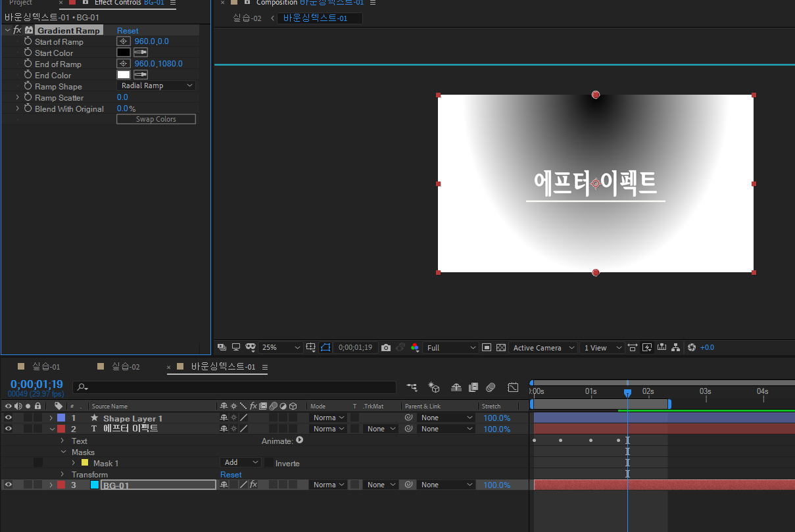Open the 25% magnification dropdown
The image size is (795, 532).
(281, 347)
